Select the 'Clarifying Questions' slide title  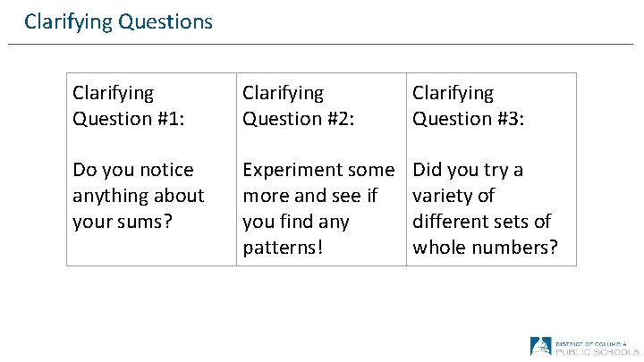(118, 21)
